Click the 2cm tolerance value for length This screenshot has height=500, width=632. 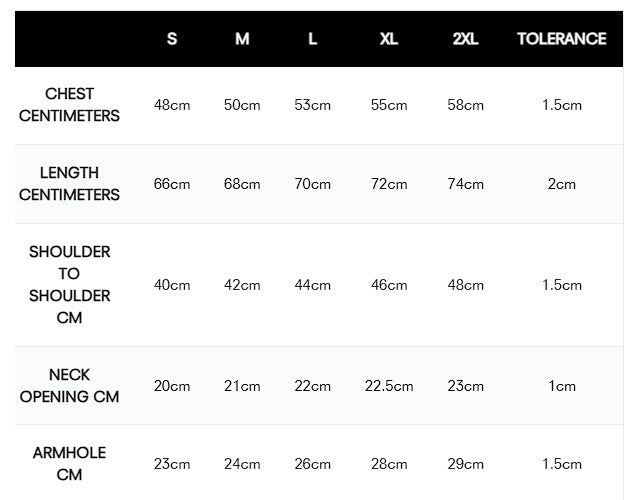tap(562, 184)
